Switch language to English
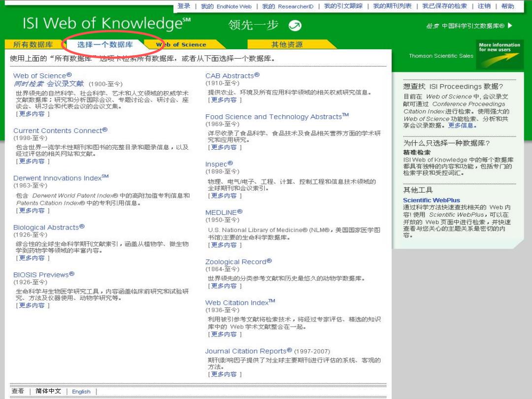 (x=81, y=392)
